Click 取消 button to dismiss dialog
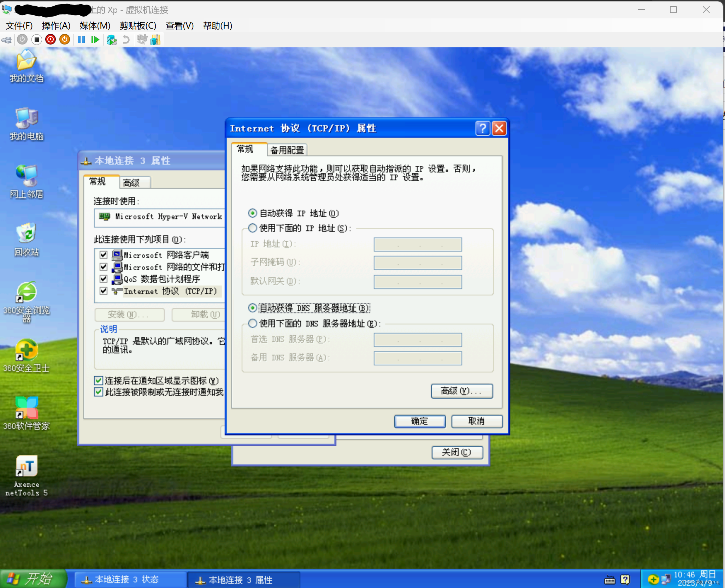 point(477,421)
